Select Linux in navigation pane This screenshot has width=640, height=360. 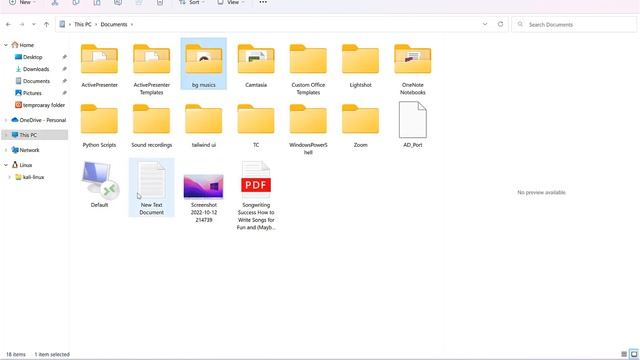coord(26,165)
